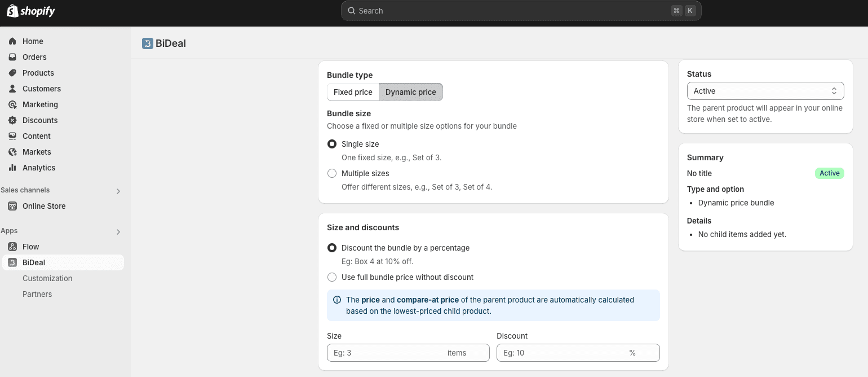Click the Shopify logo
Viewport: 868px width, 377px height.
tap(31, 11)
